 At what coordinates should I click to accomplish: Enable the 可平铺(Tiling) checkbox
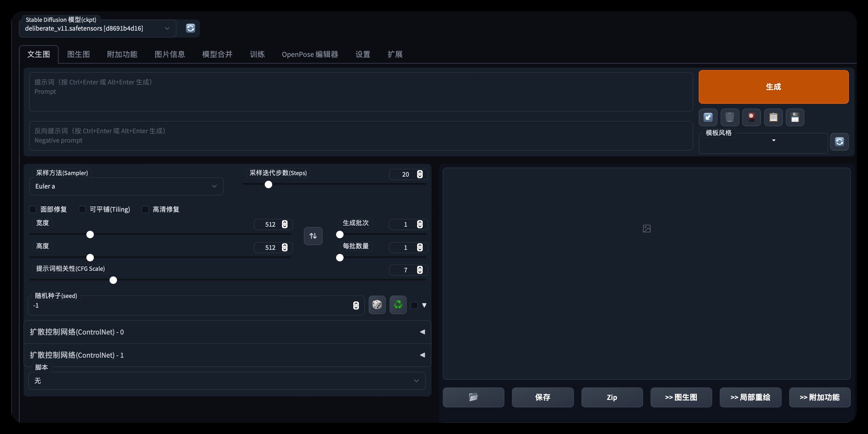82,209
